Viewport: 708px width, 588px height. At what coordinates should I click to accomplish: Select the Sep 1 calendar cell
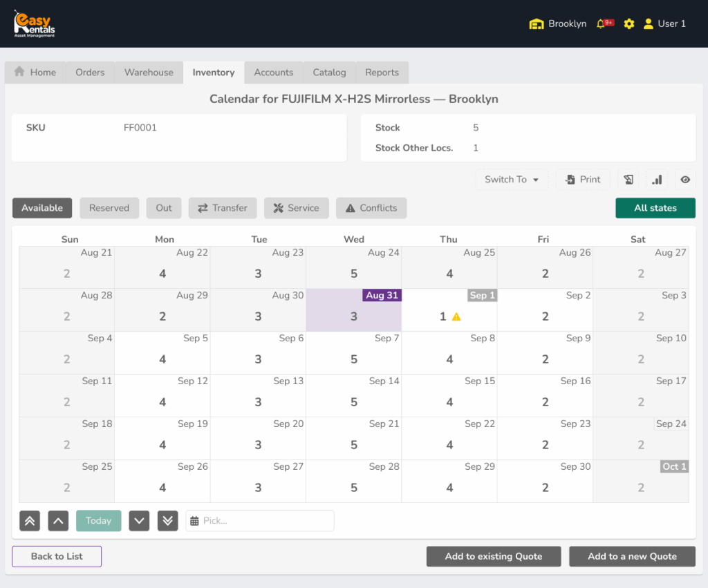coord(449,310)
